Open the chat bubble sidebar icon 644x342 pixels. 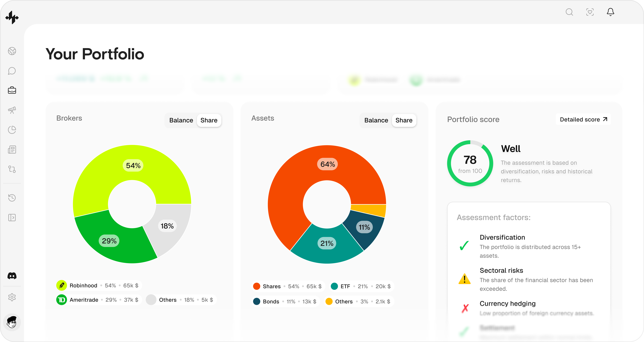click(12, 71)
